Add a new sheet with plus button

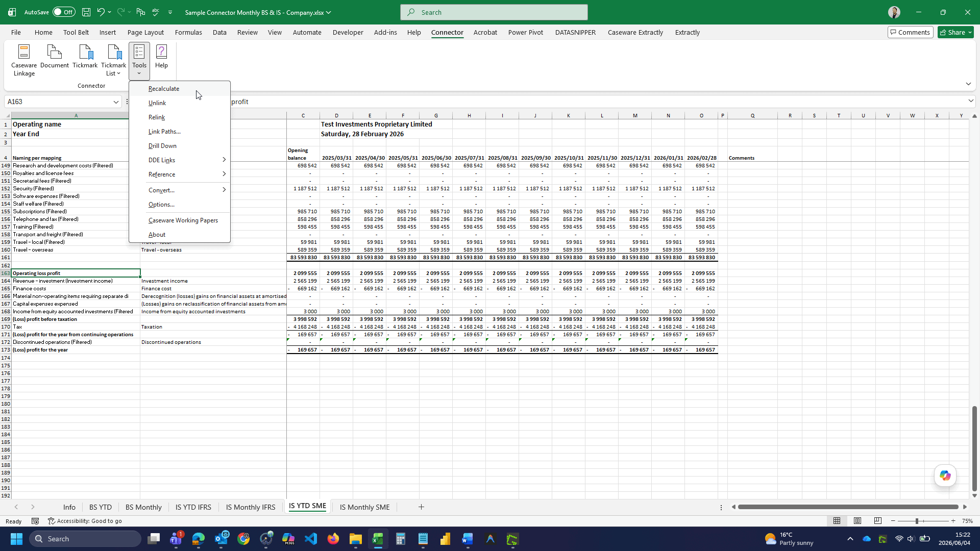(x=421, y=507)
